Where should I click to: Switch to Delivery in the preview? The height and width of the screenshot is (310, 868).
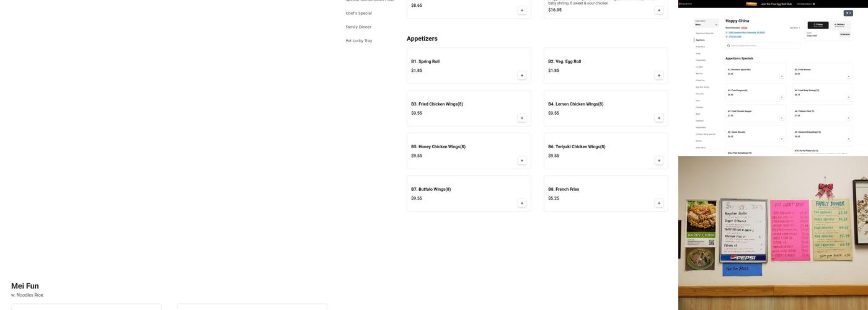(839, 25)
